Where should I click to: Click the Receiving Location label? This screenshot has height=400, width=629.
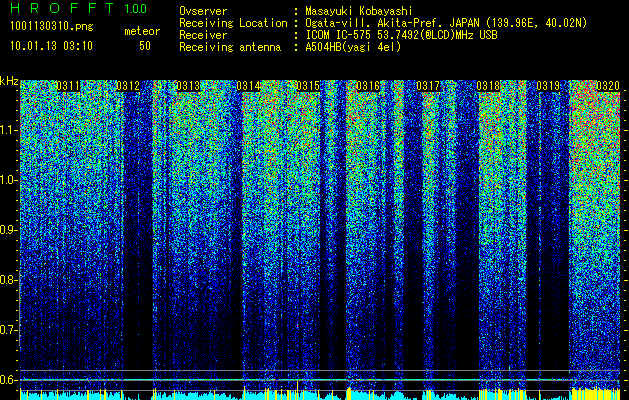click(233, 23)
